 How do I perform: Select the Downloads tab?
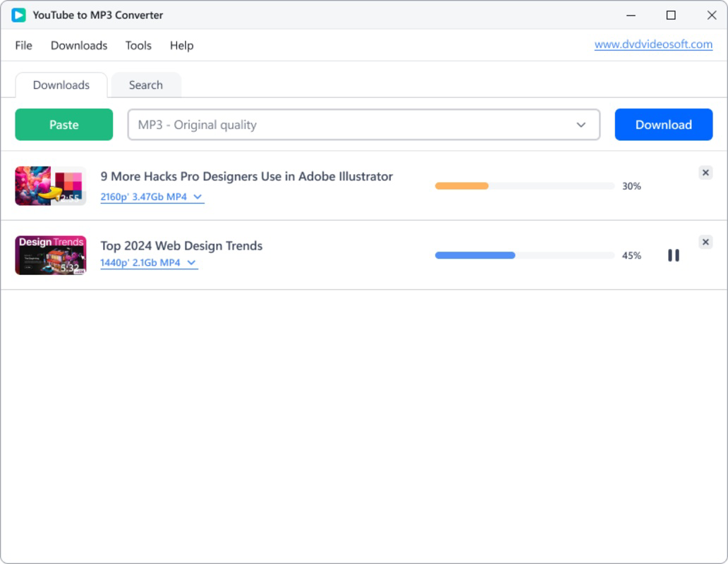pos(61,85)
